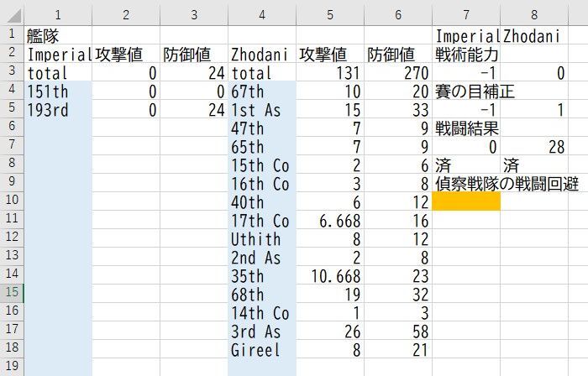
Task: Click the Imperial header cell in row 2
Action: click(x=58, y=54)
